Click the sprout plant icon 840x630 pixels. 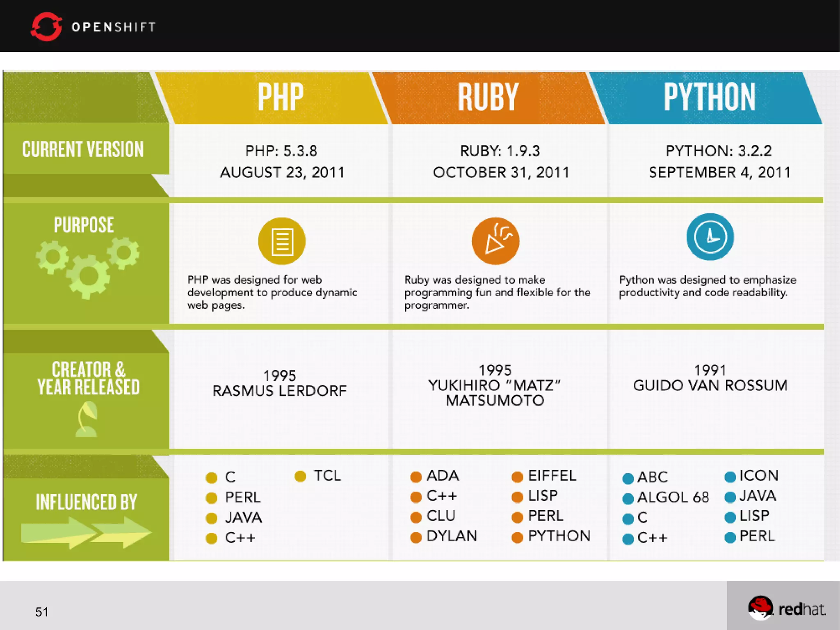point(87,419)
